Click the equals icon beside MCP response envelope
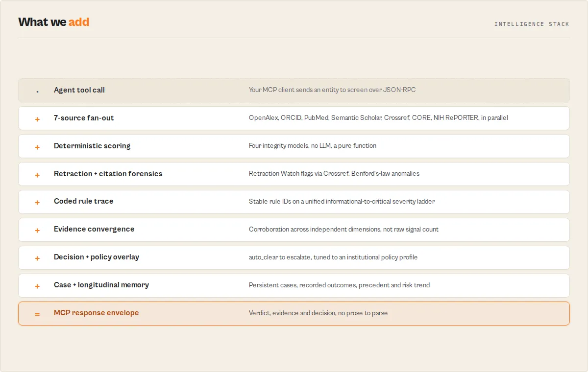 point(37,314)
